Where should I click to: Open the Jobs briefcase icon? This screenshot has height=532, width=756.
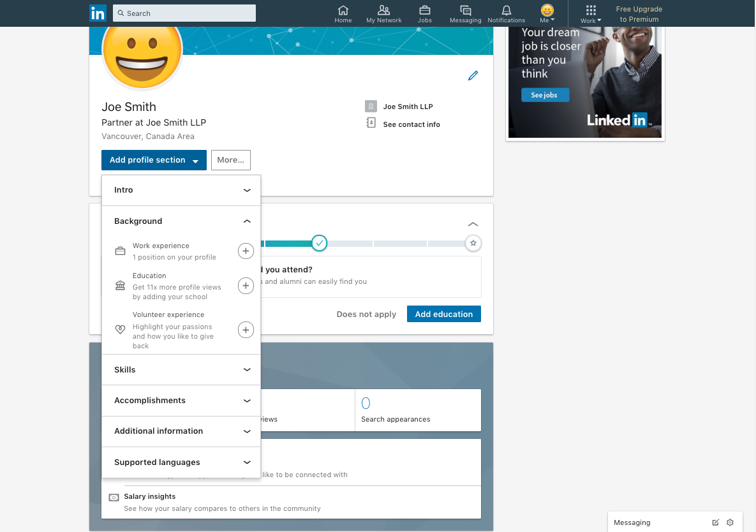[425, 14]
